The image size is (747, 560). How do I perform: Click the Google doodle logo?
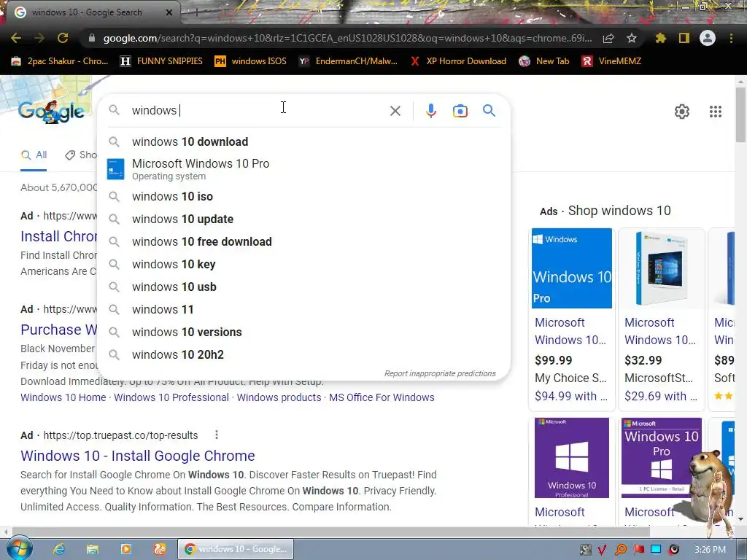coord(51,111)
